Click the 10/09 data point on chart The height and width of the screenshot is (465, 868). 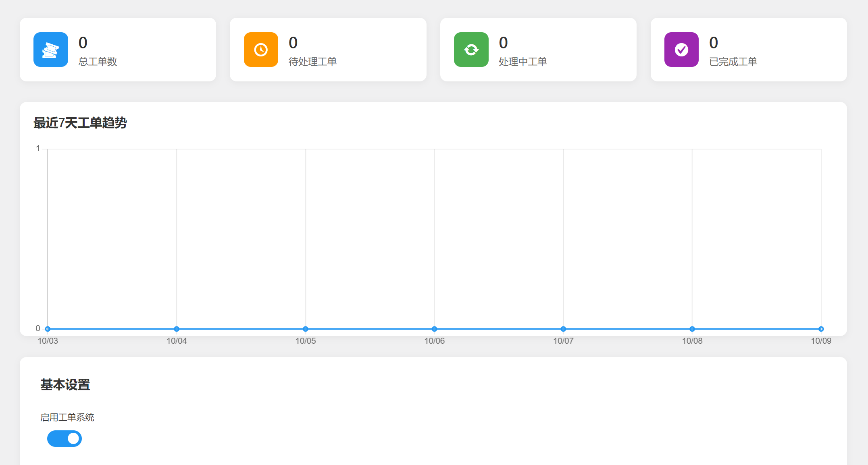821,329
